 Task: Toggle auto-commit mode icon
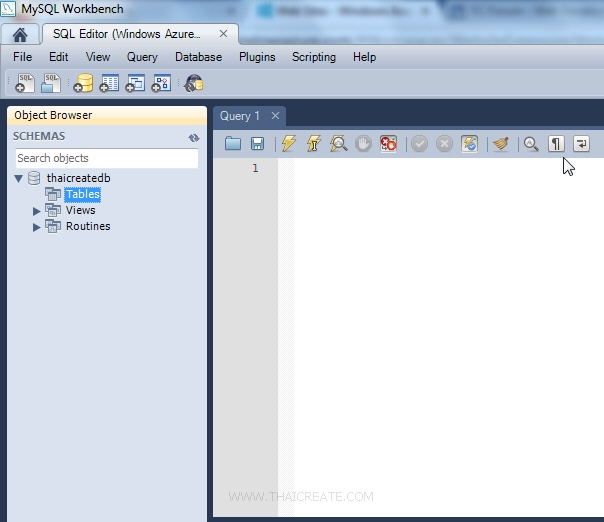470,144
